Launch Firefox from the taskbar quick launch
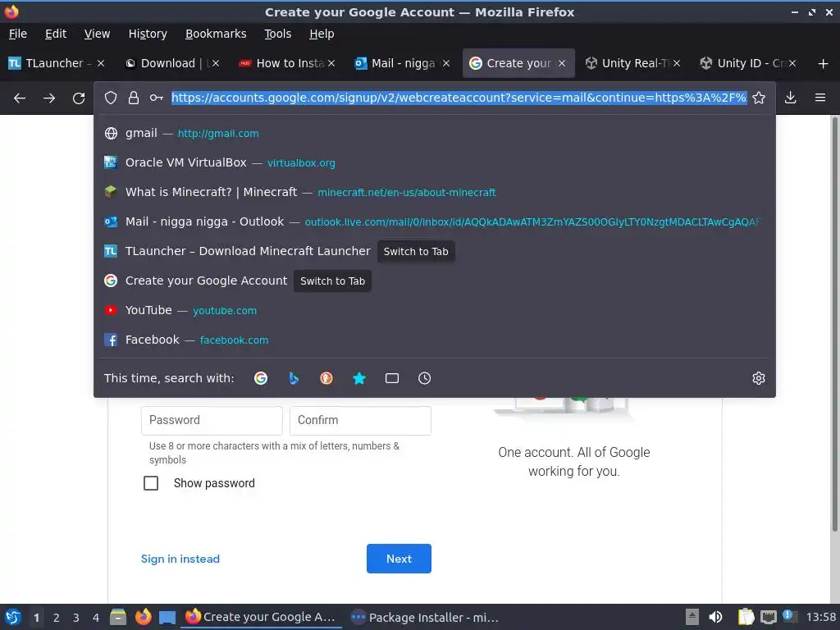Image resolution: width=840 pixels, height=630 pixels. tap(143, 617)
